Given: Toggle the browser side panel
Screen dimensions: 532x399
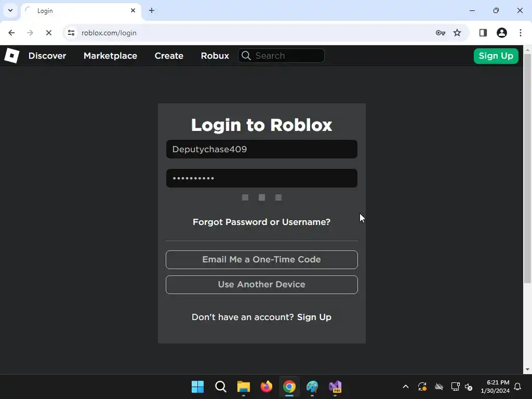Looking at the screenshot, I should pos(483,33).
